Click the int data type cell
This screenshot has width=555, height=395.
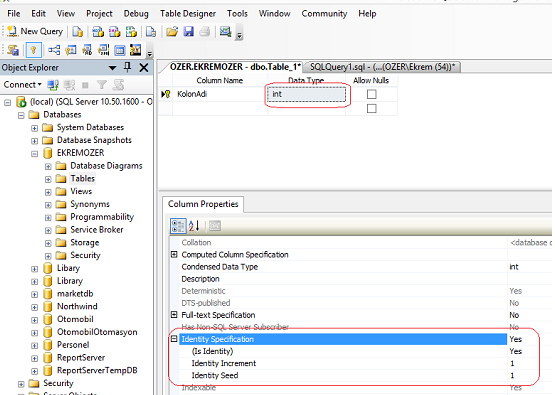[307, 94]
